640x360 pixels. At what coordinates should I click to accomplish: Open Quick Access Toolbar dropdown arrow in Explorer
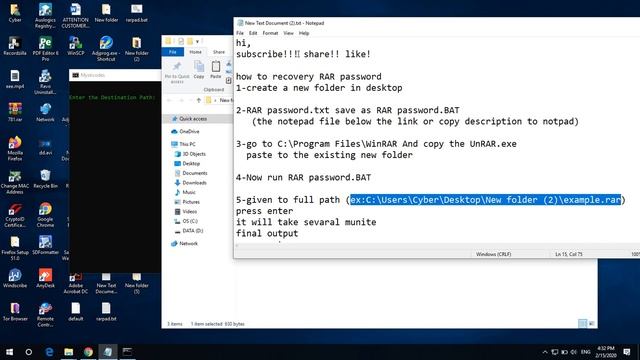[x=197, y=41]
